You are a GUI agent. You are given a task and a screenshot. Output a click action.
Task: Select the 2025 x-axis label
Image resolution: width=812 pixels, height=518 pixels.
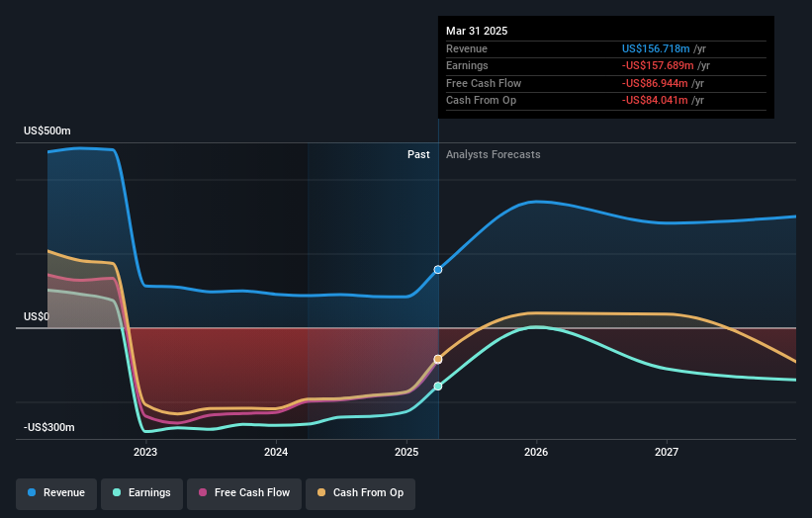coord(406,453)
